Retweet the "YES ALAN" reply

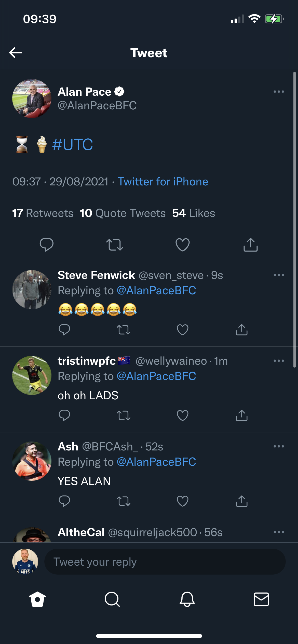click(124, 501)
